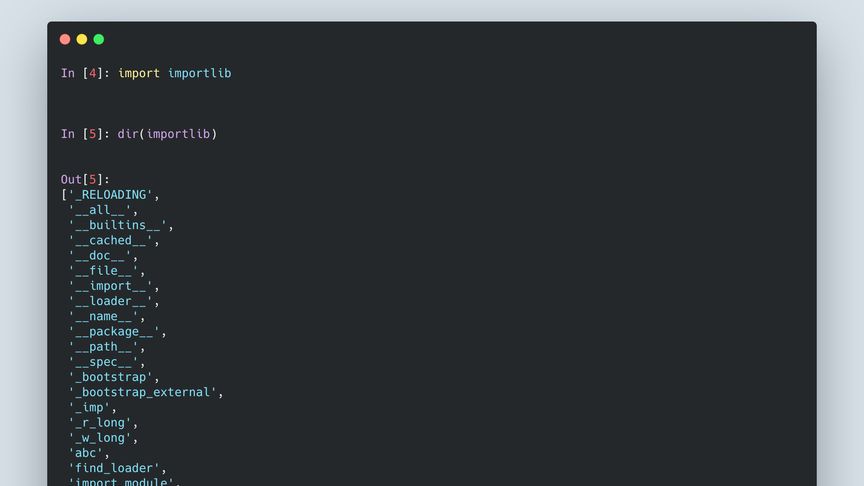
Task: Click the Out[5] output label
Action: coord(85,179)
